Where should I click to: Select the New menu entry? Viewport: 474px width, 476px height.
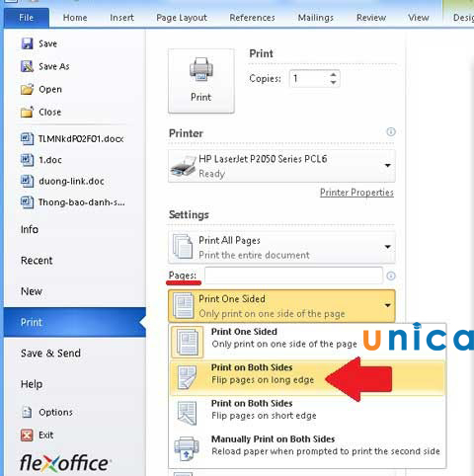pyautogui.click(x=32, y=291)
